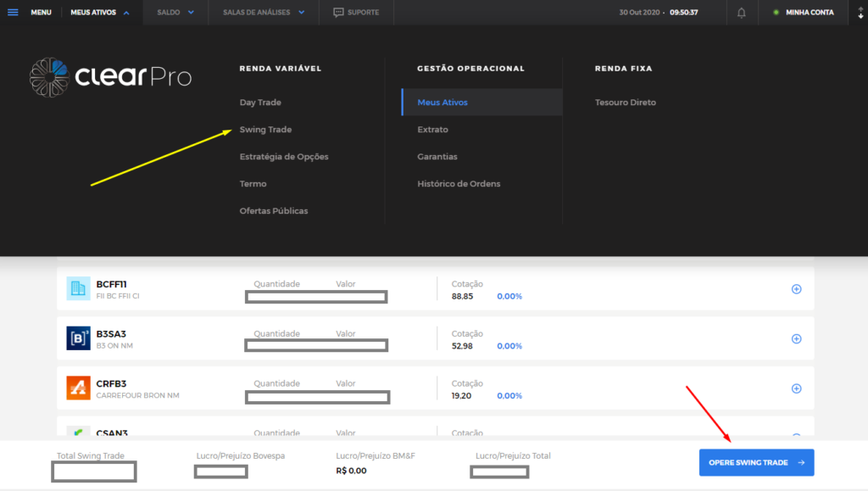Click the hamburger menu icon

(13, 13)
